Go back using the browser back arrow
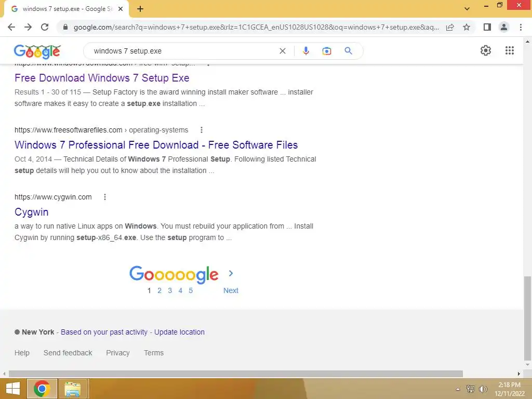The height and width of the screenshot is (399, 532). click(11, 27)
